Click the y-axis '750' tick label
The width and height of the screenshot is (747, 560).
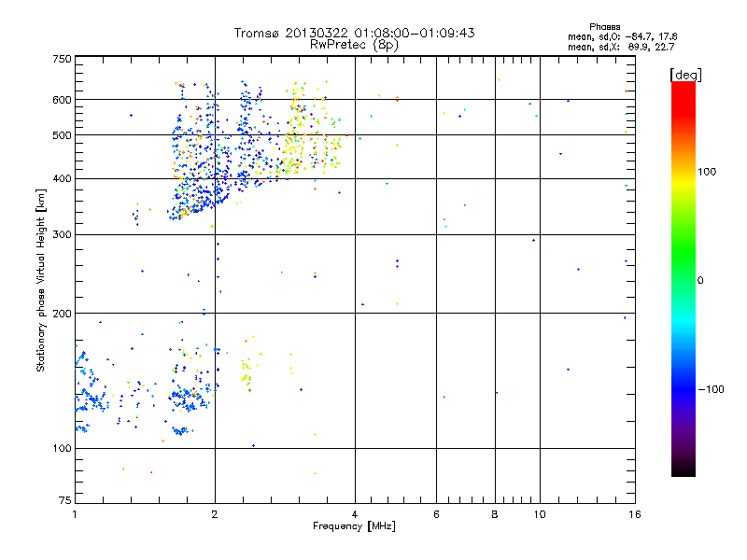coord(62,59)
